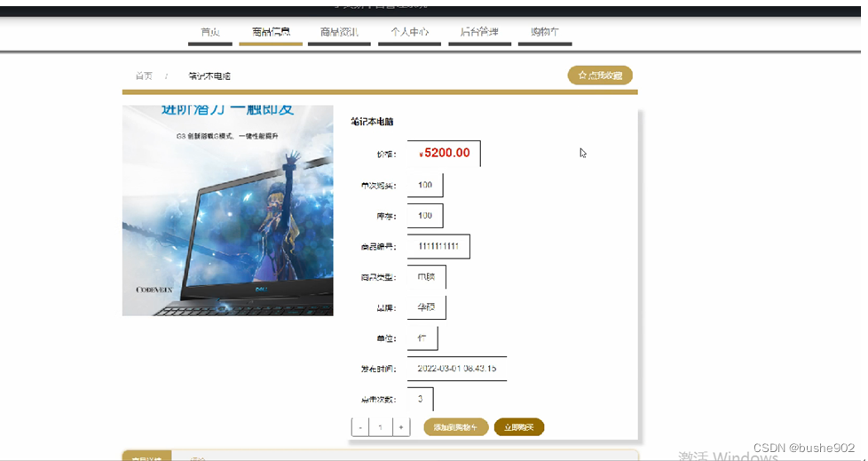Click the 品牌 brand value box
868x461 pixels.
(426, 307)
